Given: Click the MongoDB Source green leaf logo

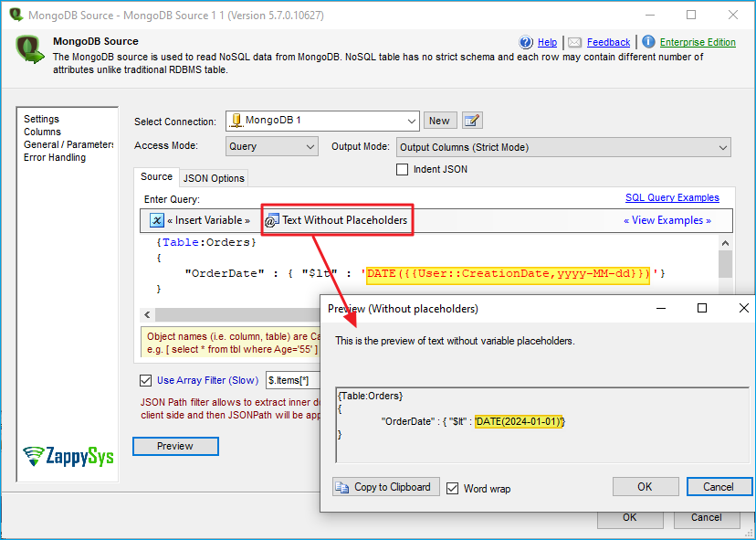Looking at the screenshot, I should pos(30,48).
